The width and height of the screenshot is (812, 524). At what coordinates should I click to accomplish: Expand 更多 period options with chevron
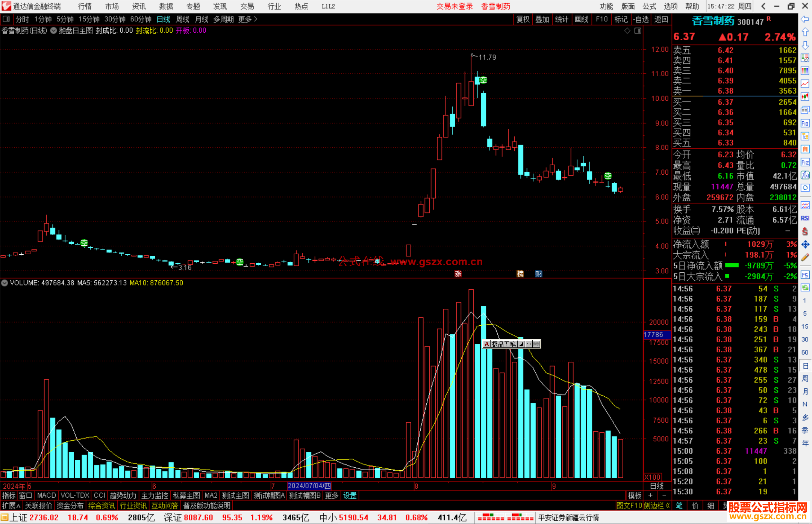[x=248, y=19]
